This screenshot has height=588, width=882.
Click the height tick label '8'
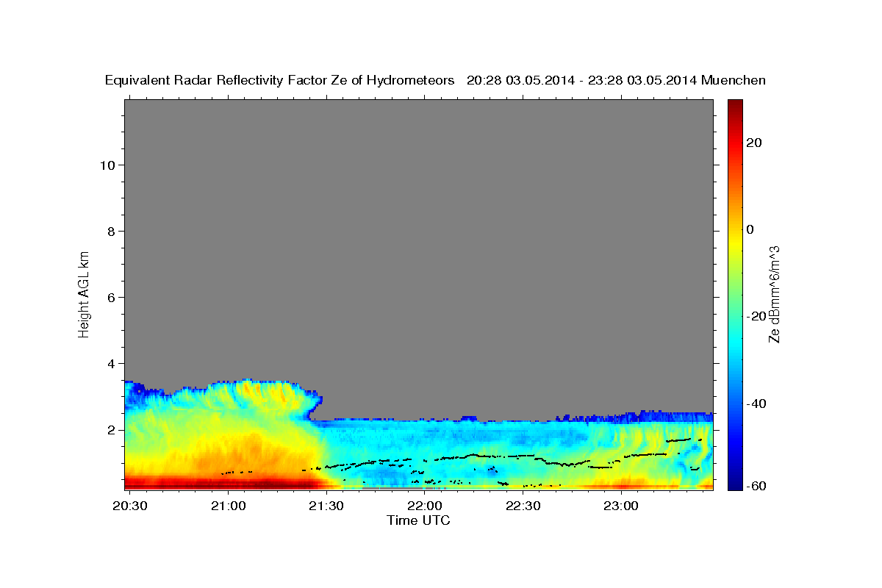click(x=111, y=231)
